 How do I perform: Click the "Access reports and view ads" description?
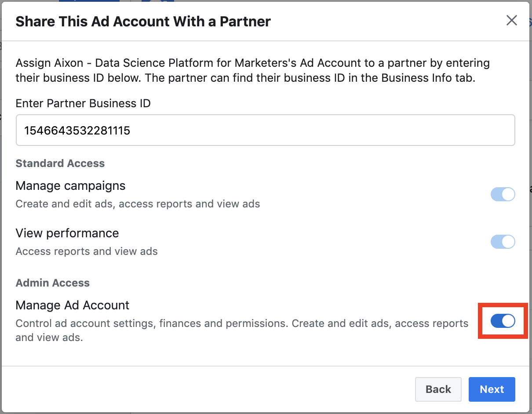click(87, 251)
